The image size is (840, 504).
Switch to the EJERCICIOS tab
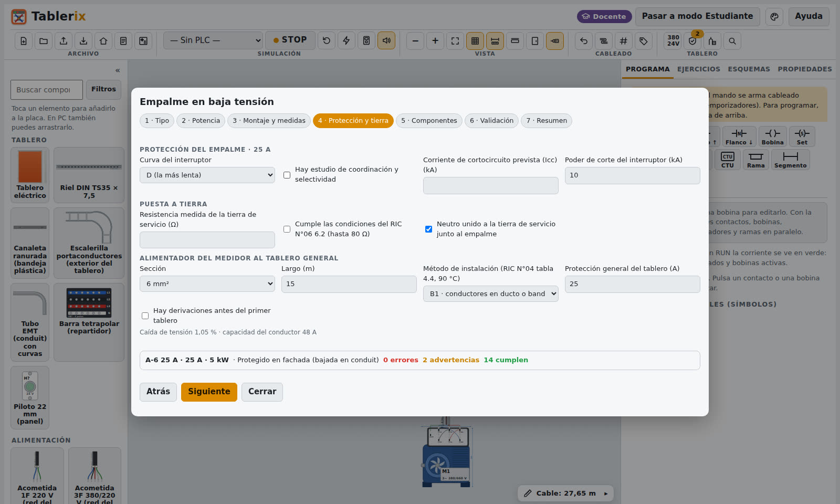point(699,69)
